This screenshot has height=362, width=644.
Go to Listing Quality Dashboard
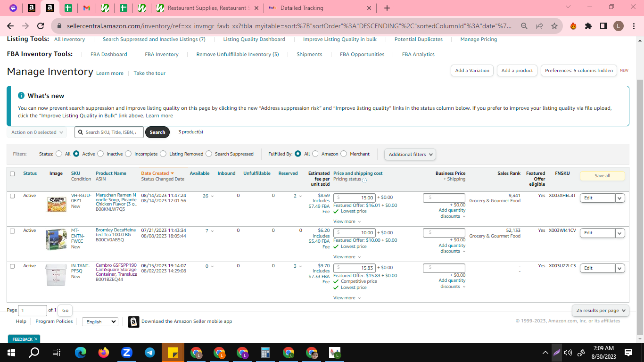254,40
